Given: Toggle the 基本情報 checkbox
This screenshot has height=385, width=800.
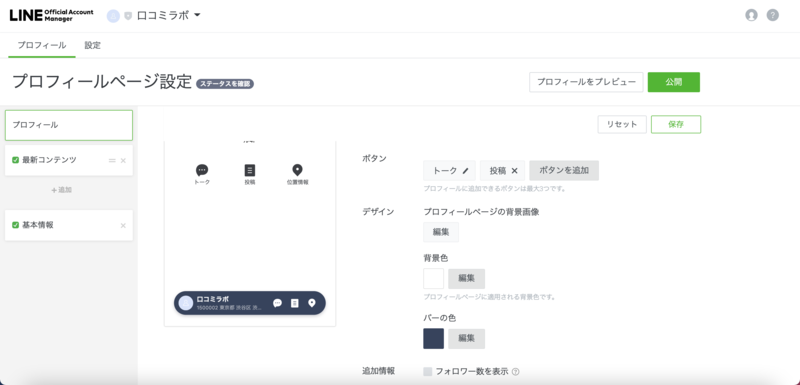Looking at the screenshot, I should (15, 225).
